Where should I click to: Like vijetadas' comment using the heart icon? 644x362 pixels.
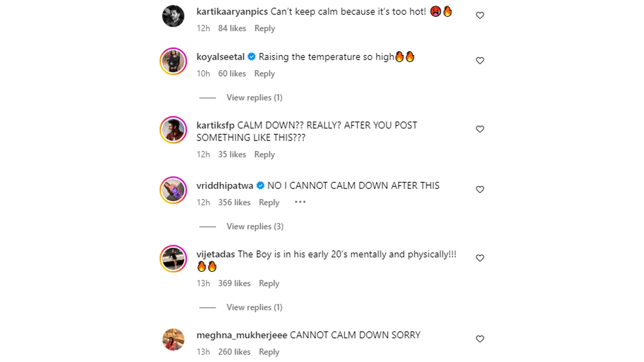click(x=480, y=258)
